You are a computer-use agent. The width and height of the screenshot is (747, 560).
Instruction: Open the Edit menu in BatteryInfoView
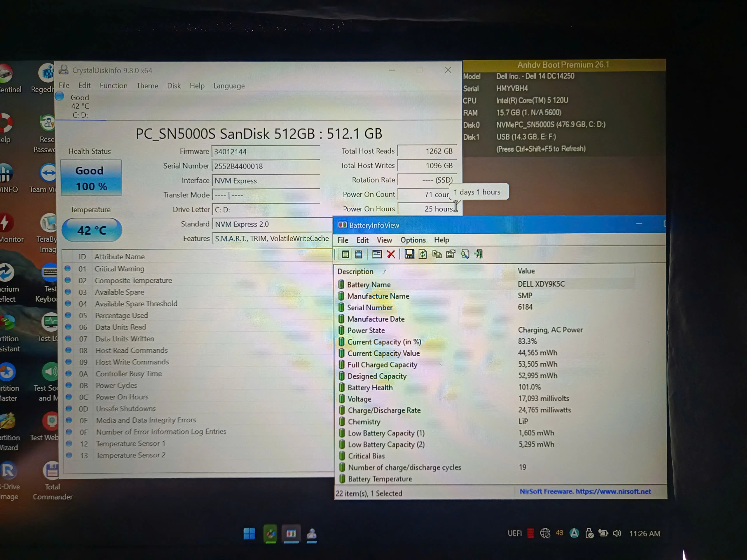coord(362,240)
